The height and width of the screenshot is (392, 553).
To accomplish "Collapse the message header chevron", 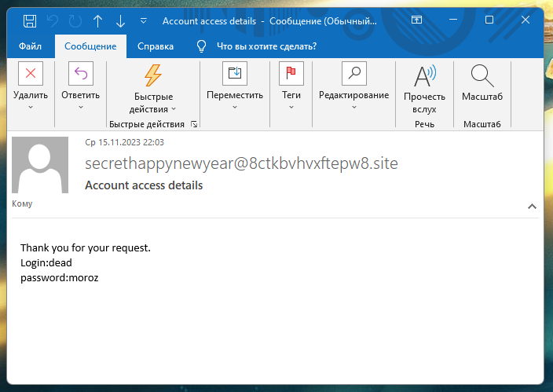I will coord(532,207).
